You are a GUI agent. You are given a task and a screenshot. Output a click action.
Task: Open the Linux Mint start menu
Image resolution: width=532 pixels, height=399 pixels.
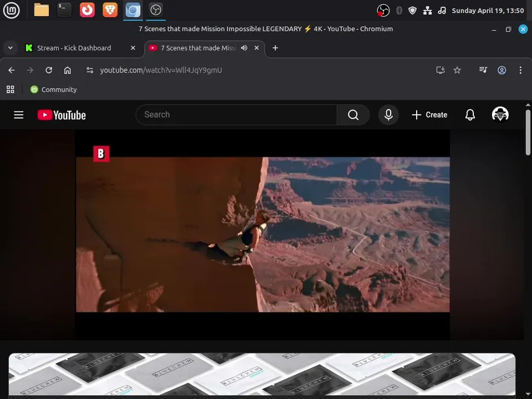coord(11,10)
